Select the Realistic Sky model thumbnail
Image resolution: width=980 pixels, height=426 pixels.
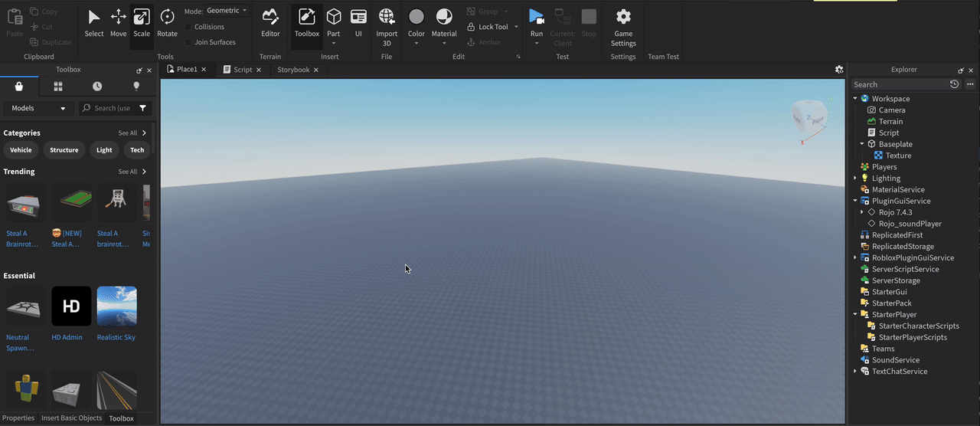(x=117, y=306)
